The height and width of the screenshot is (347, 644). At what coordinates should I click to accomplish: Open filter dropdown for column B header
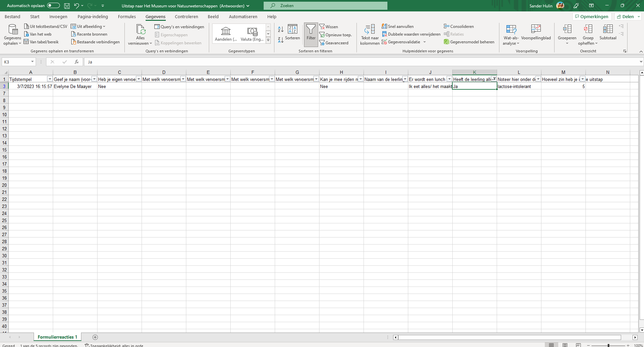[x=94, y=79]
